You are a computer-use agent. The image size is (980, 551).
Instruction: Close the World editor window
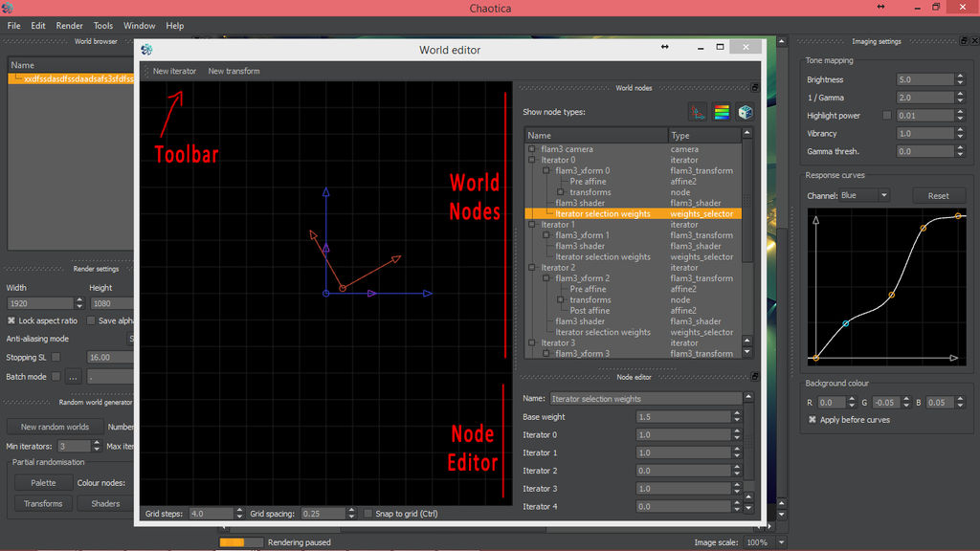[746, 47]
